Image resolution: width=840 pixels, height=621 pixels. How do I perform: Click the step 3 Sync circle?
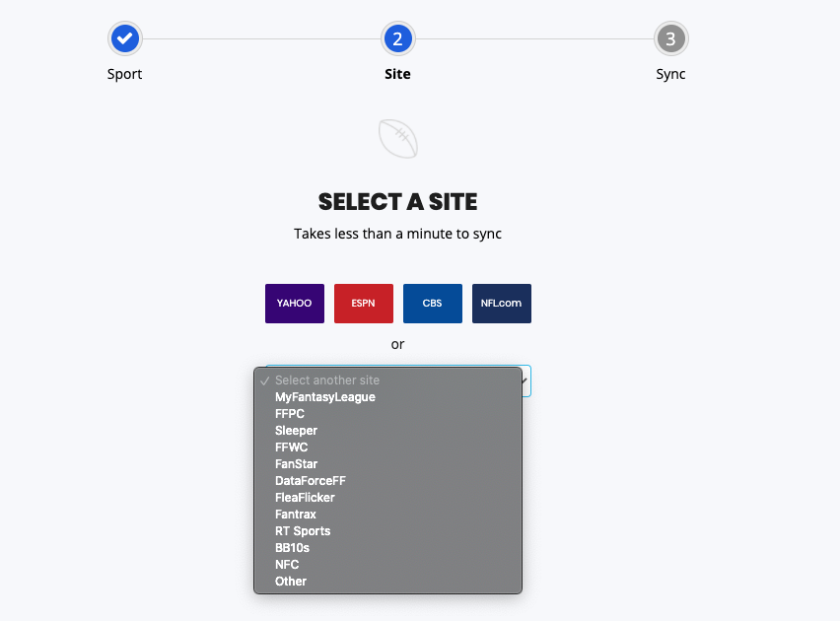pos(670,38)
